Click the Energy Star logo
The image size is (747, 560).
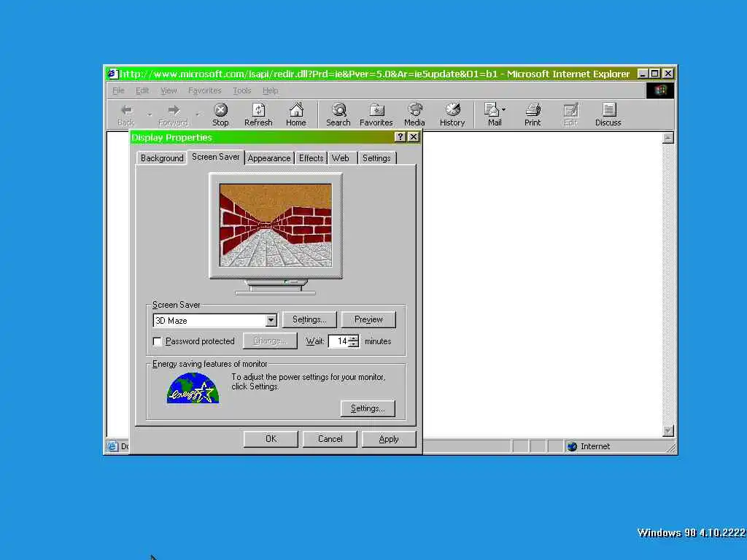(x=193, y=388)
